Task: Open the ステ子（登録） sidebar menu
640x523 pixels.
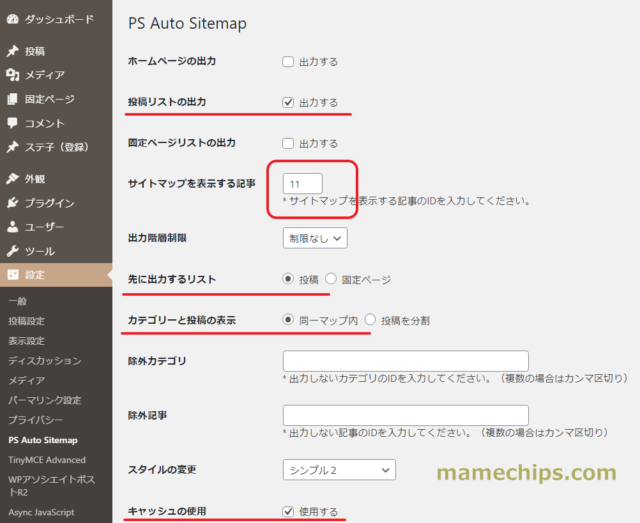Action: click(x=56, y=147)
